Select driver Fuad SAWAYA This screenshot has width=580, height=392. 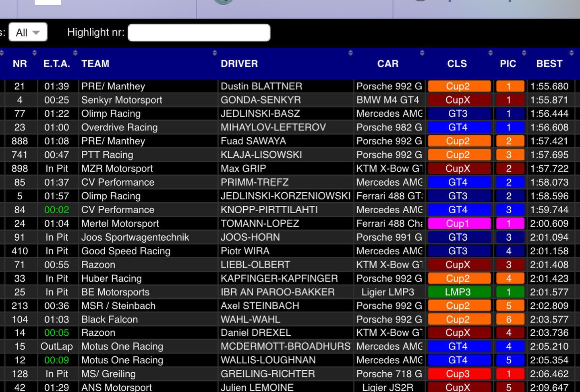point(253,141)
